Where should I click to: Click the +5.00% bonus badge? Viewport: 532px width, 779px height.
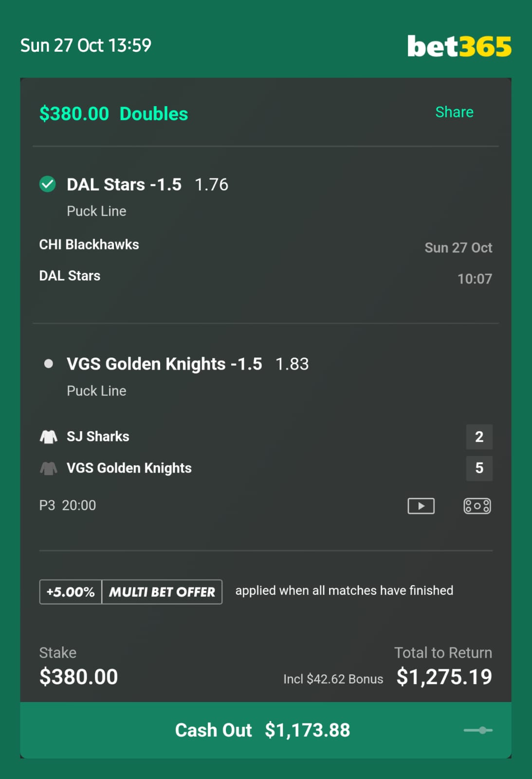pos(71,592)
